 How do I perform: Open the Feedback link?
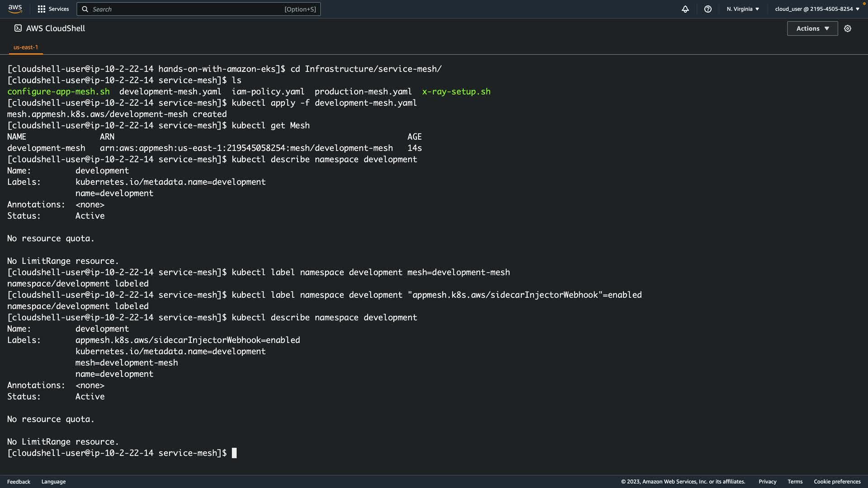pos(19,482)
